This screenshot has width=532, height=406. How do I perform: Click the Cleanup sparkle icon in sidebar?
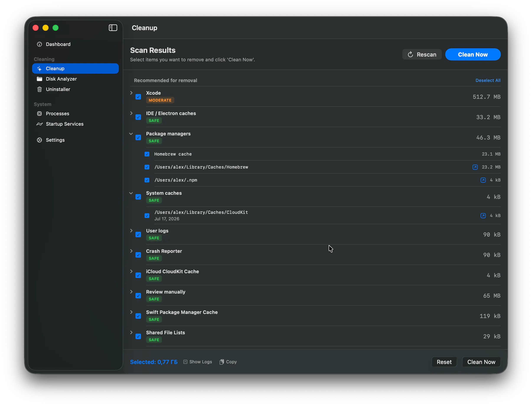tap(39, 69)
